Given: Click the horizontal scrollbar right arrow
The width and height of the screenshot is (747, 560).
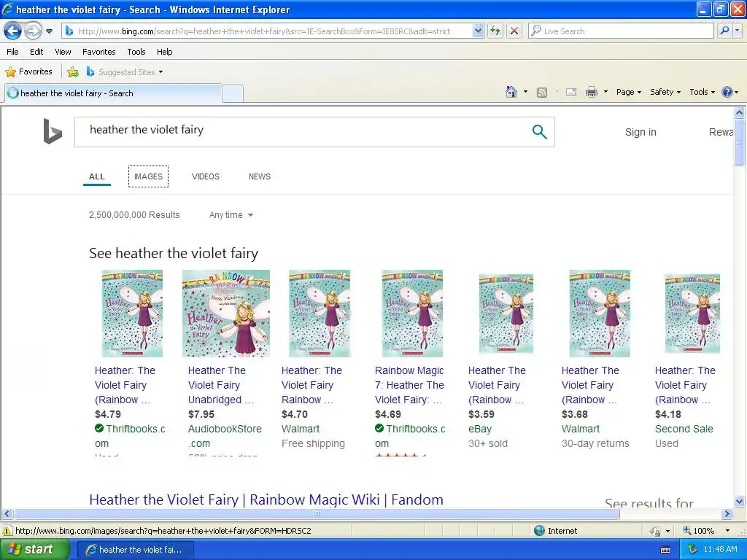Looking at the screenshot, I should click(x=727, y=514).
